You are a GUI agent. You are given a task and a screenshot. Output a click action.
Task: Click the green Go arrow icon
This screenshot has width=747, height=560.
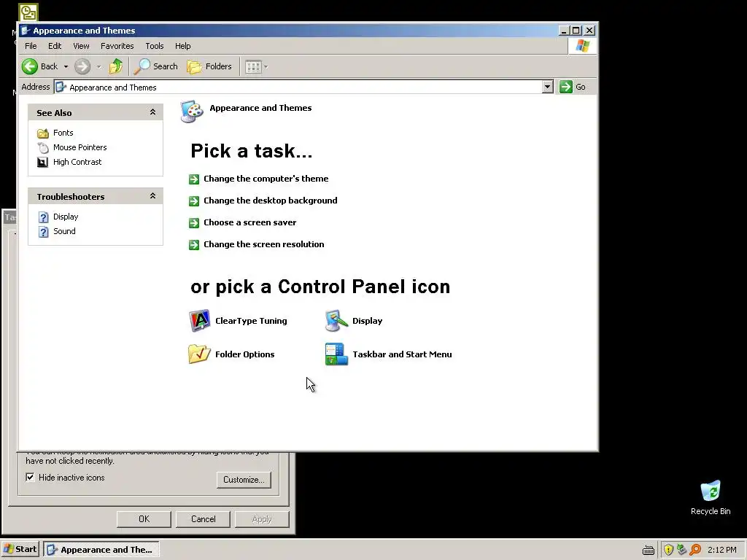coord(565,87)
